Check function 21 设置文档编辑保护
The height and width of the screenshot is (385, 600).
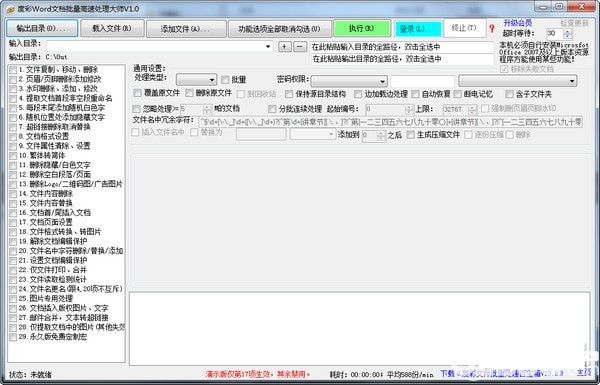click(13, 261)
